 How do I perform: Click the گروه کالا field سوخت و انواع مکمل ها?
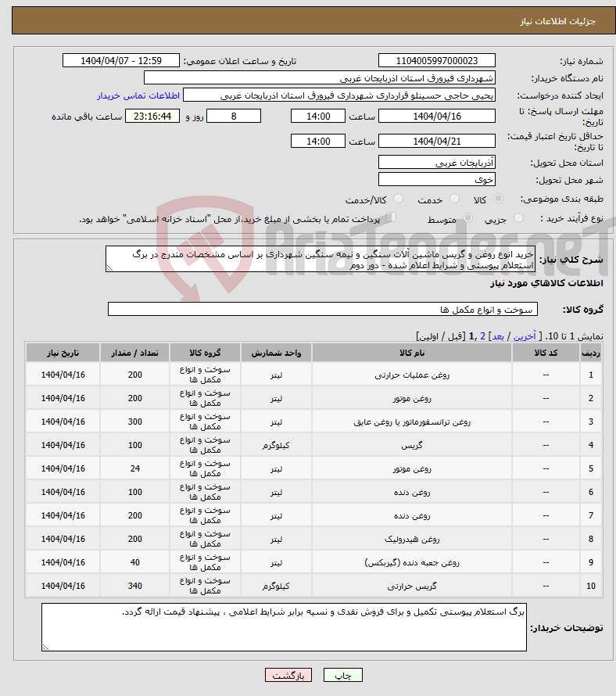(323, 310)
